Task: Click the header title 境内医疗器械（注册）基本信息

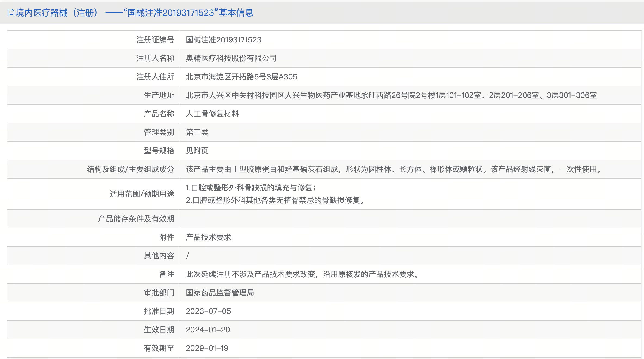Action: pos(134,13)
